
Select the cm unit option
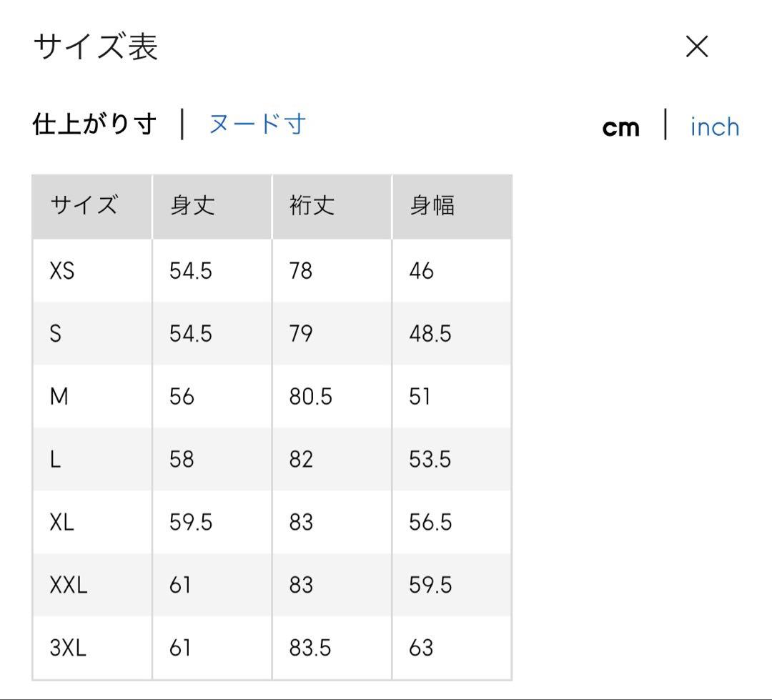click(620, 127)
